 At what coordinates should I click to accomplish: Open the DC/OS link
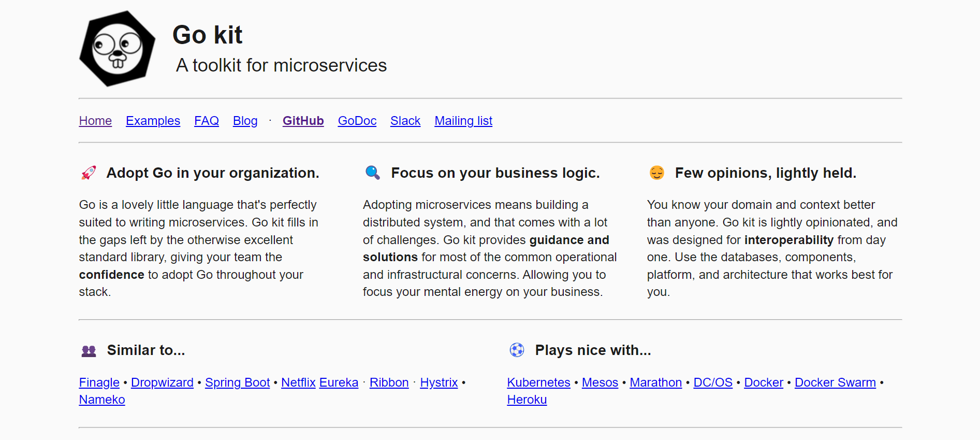click(713, 382)
